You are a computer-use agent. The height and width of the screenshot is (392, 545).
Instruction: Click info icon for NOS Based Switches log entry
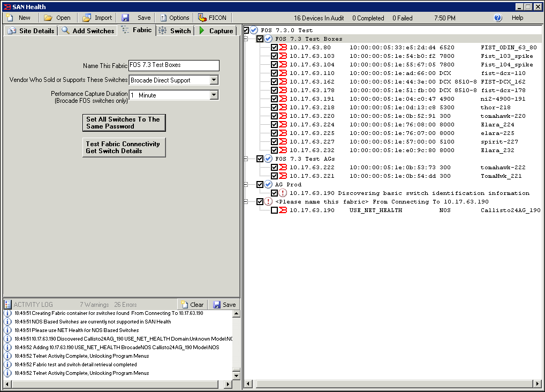click(x=7, y=322)
